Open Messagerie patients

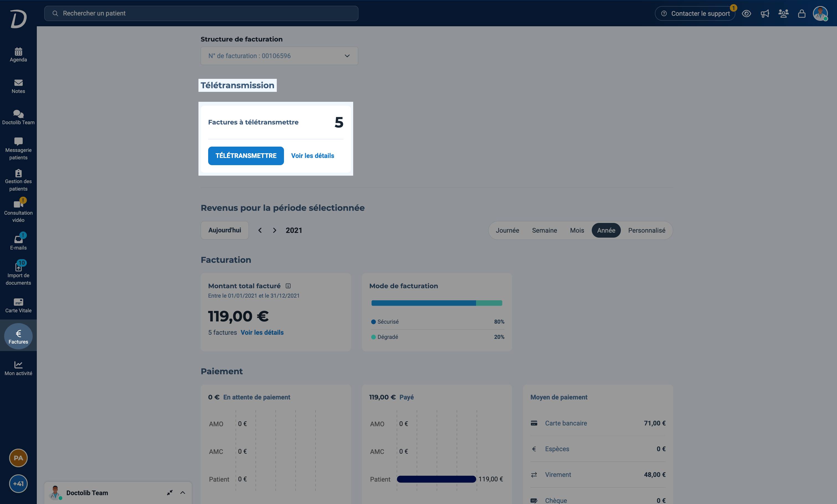tap(18, 149)
